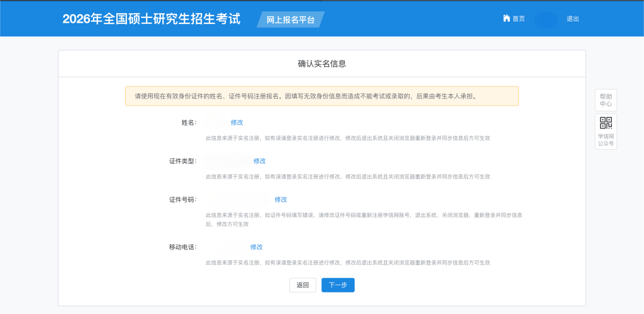Click 修改 next to 姓名
The width and height of the screenshot is (644, 314).
pos(237,122)
